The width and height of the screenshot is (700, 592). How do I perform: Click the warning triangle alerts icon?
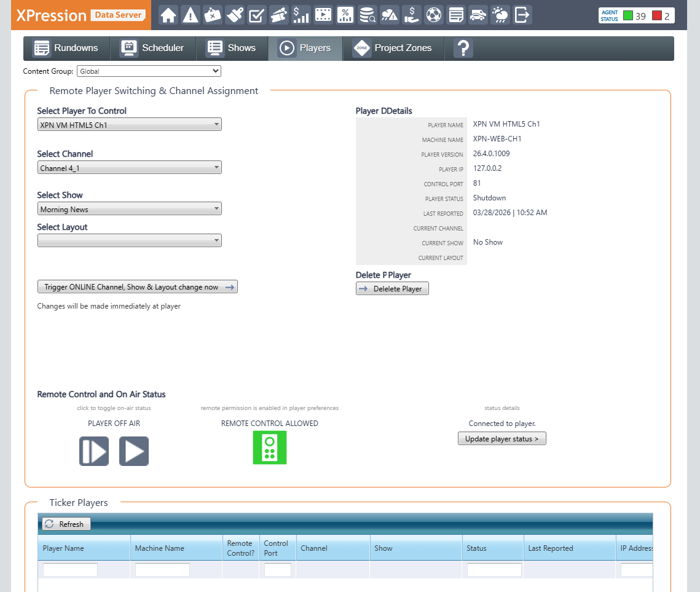191,15
